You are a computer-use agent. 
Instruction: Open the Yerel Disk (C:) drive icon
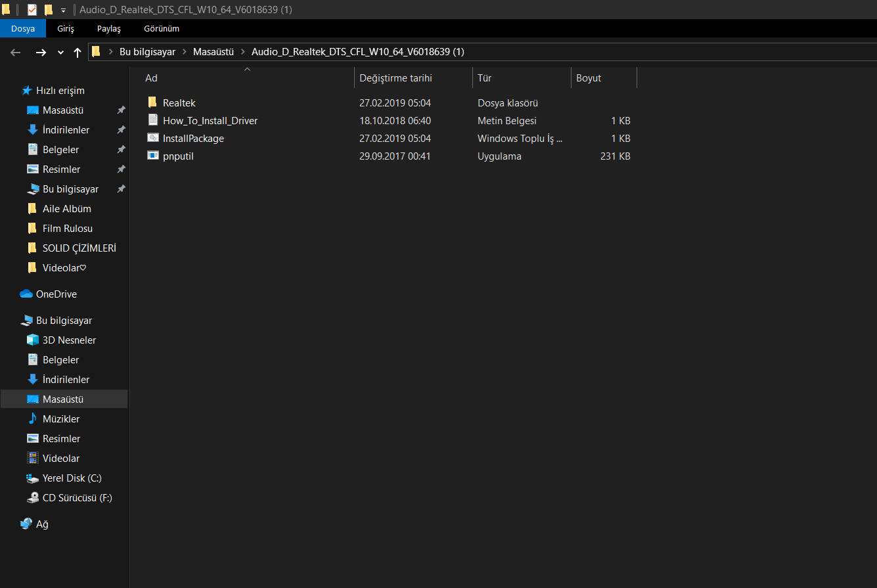tap(33, 478)
